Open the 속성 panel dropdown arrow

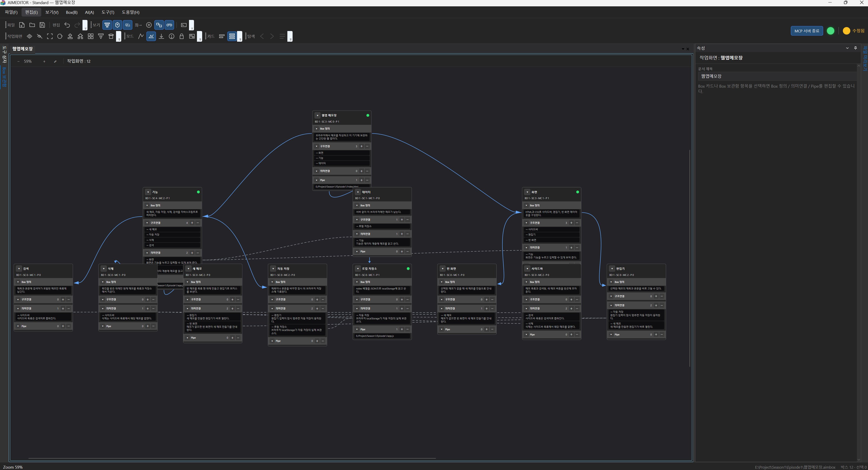click(x=847, y=48)
